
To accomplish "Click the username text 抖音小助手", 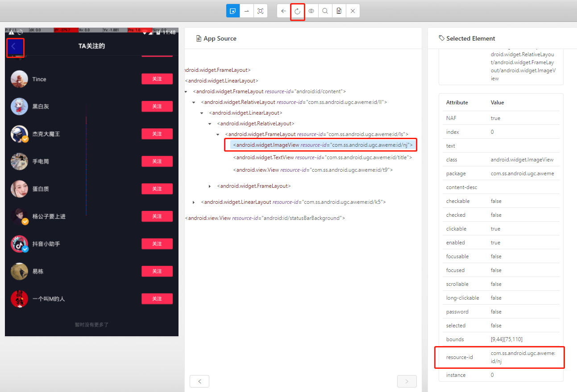I will point(46,244).
